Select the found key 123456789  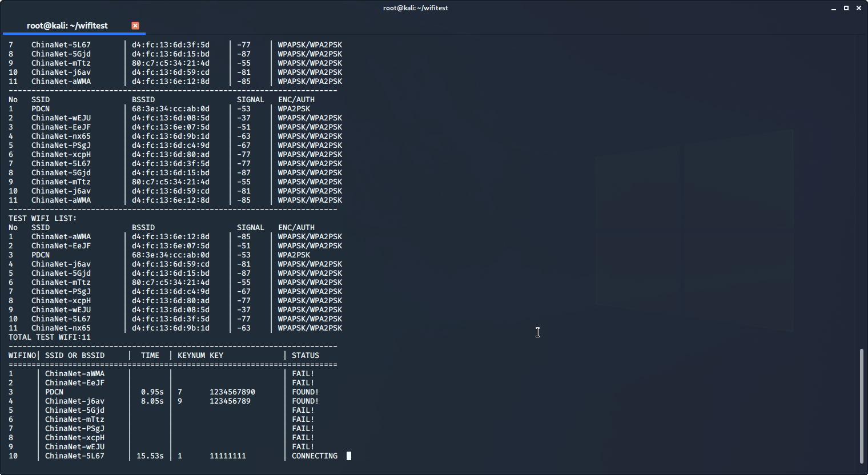230,401
